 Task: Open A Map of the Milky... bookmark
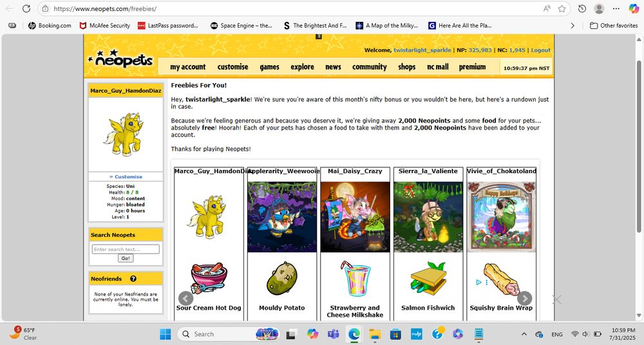coord(387,26)
